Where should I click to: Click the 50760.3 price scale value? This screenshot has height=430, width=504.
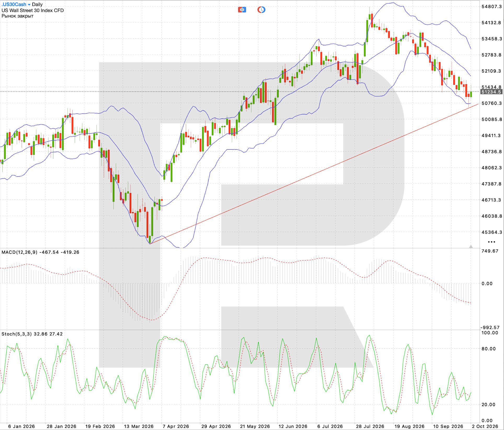click(492, 103)
